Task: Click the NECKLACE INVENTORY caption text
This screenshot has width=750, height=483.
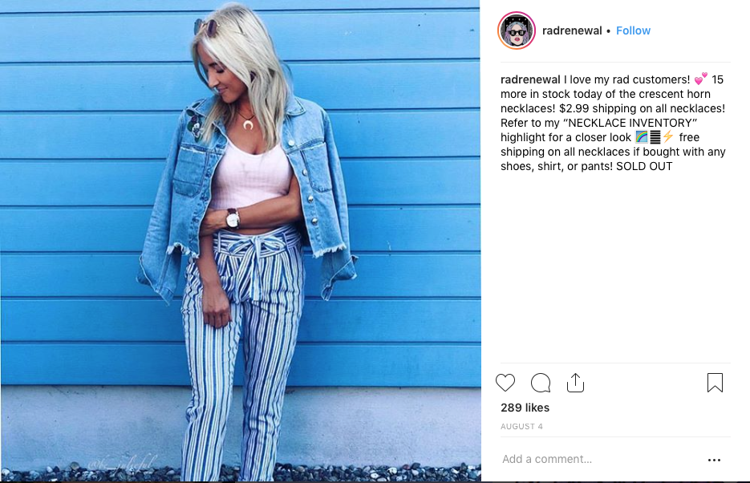Action: pos(629,123)
